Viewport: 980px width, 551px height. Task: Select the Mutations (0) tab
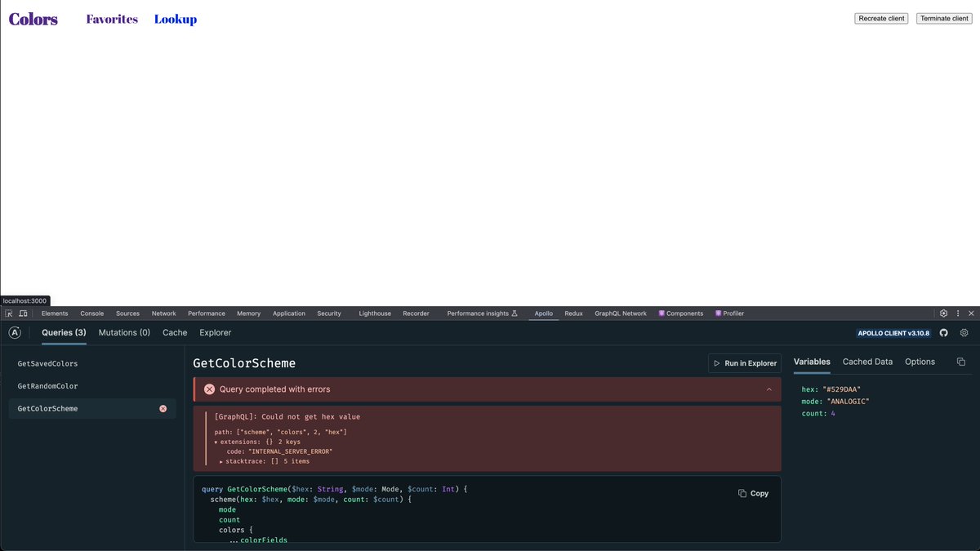coord(124,332)
